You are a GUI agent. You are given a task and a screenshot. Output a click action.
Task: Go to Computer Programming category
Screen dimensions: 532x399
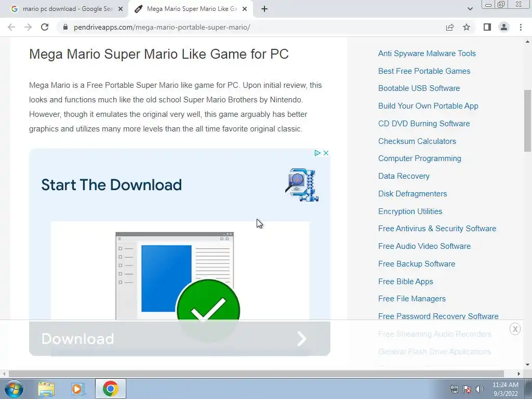[x=420, y=158]
